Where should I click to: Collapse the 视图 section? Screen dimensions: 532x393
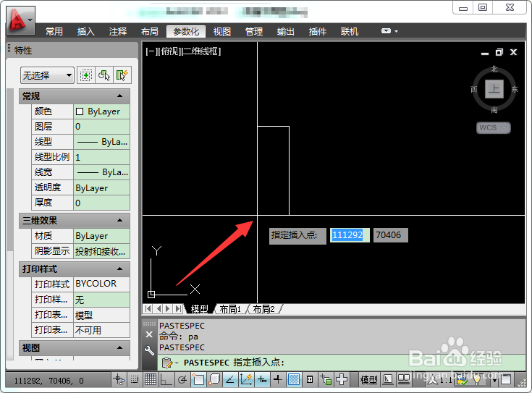119,347
